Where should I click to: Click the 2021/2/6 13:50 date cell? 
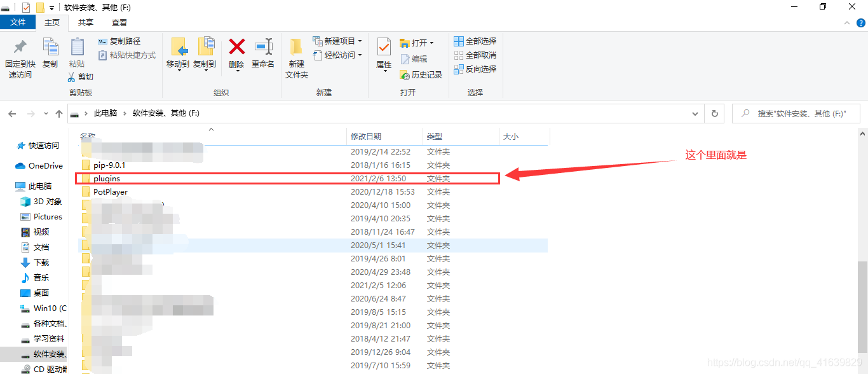click(378, 179)
